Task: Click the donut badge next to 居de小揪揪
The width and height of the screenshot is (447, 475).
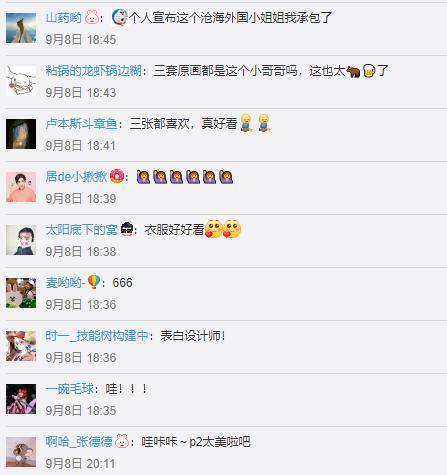Action: point(117,176)
